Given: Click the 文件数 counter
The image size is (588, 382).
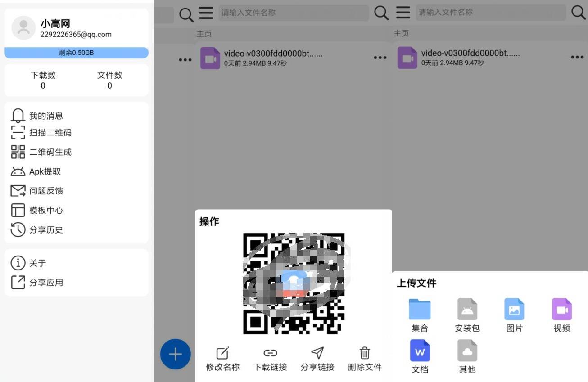Looking at the screenshot, I should click(x=109, y=80).
